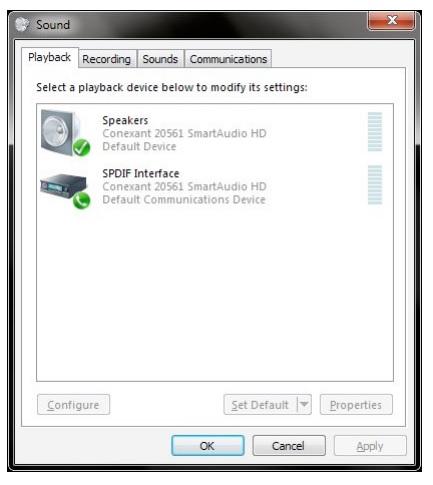
Task: Click the Configure button
Action: (73, 405)
